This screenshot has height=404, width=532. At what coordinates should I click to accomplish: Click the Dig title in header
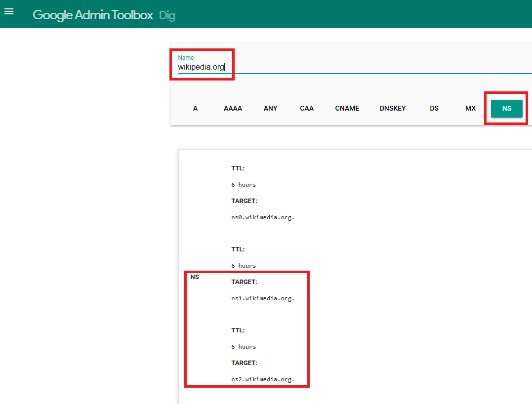(x=167, y=16)
